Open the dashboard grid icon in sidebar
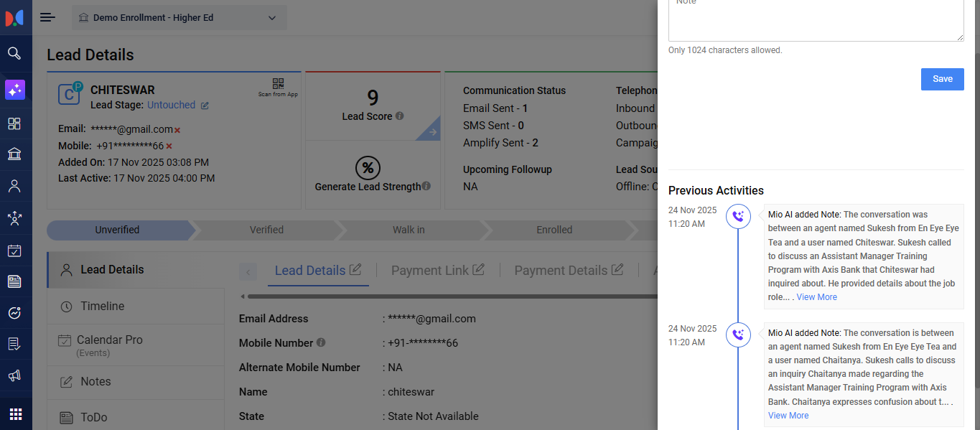The width and height of the screenshot is (980, 430). pos(14,123)
